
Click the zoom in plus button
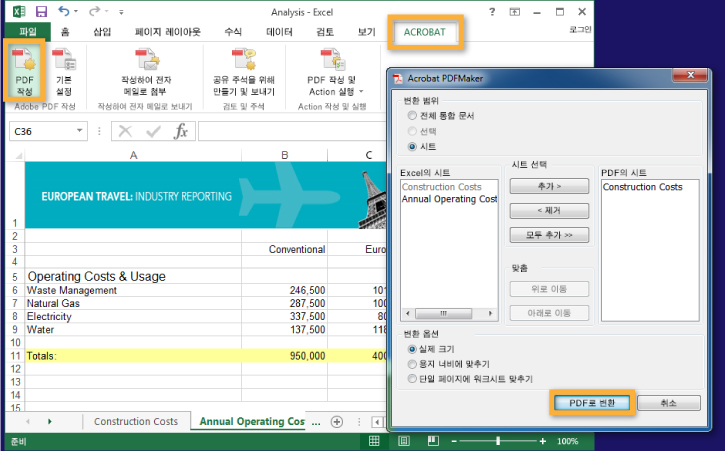[543, 441]
